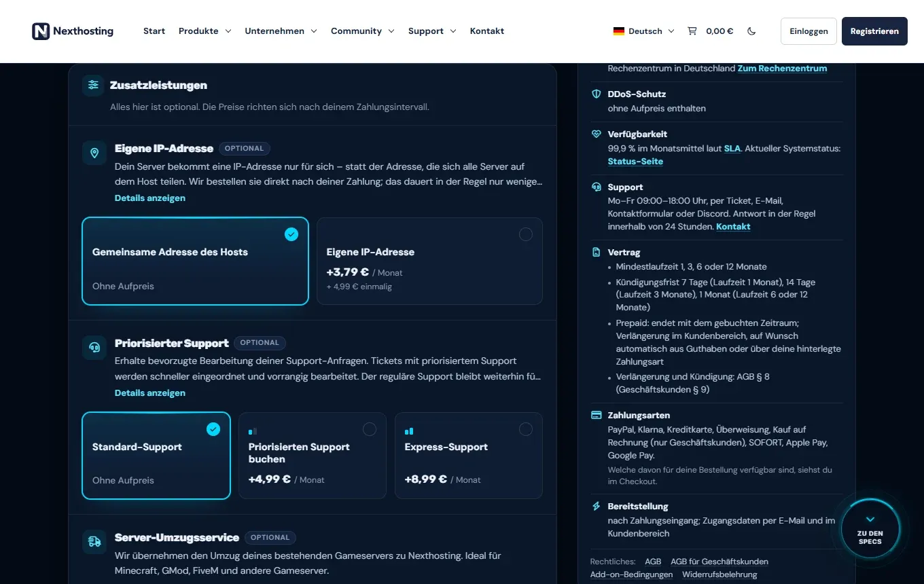Screen dimensions: 924x584
Task: Click the Zahlungsarten credit card icon
Action: point(596,415)
